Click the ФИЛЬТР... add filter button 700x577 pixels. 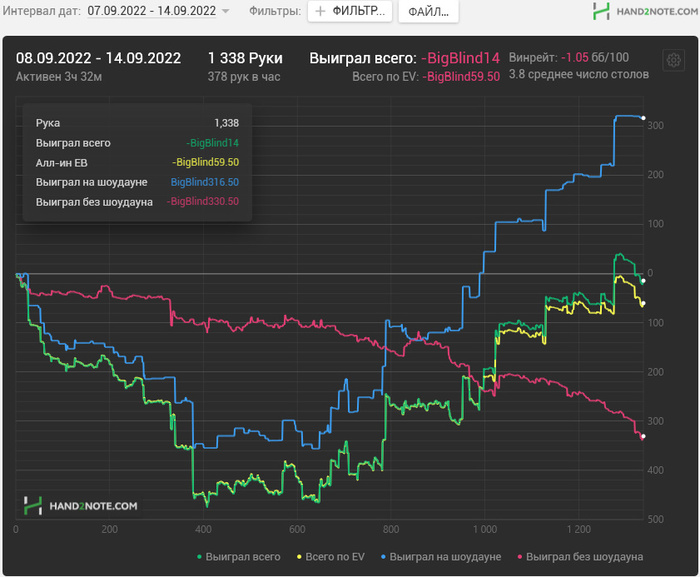pyautogui.click(x=350, y=11)
